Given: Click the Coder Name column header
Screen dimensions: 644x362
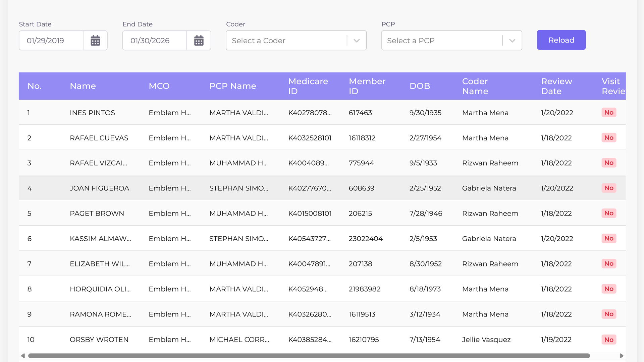Looking at the screenshot, I should [475, 86].
